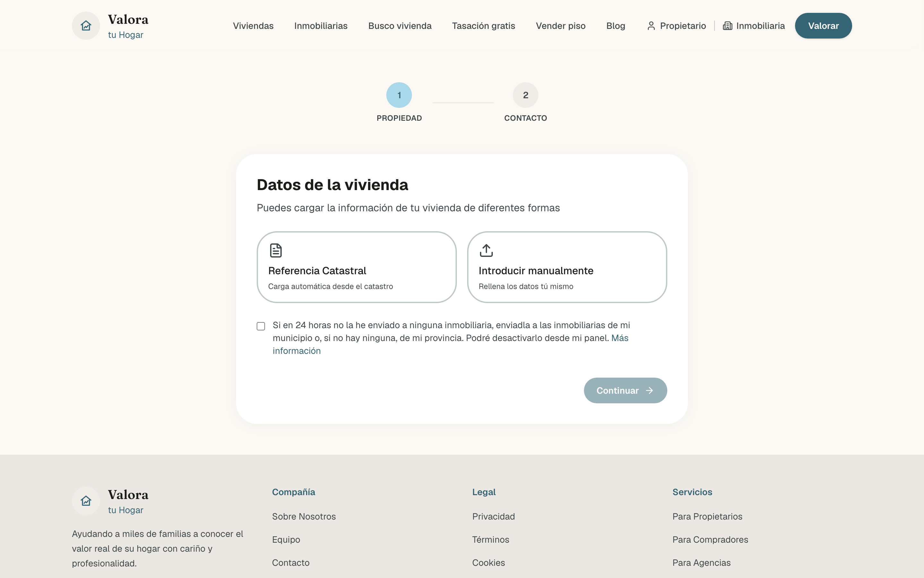Viewport: 924px width, 578px height.
Task: Open Tasación gratis in navigation
Action: point(483,26)
